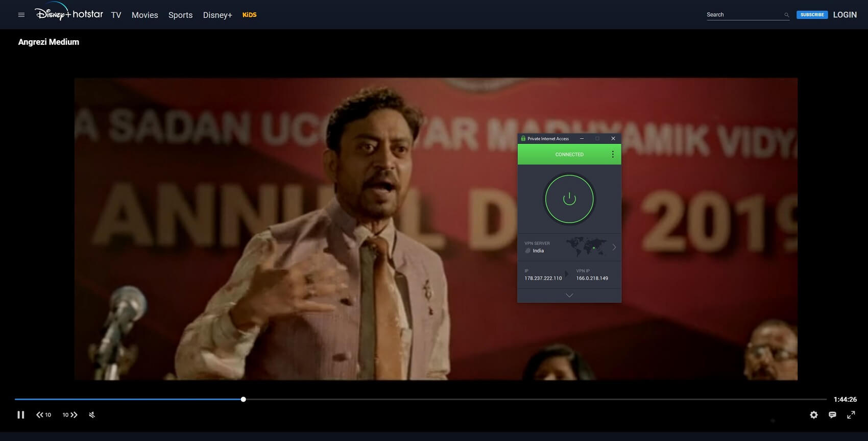Screen dimensions: 868x441
Task: Skip forward 10 seconds
Action: click(70, 415)
